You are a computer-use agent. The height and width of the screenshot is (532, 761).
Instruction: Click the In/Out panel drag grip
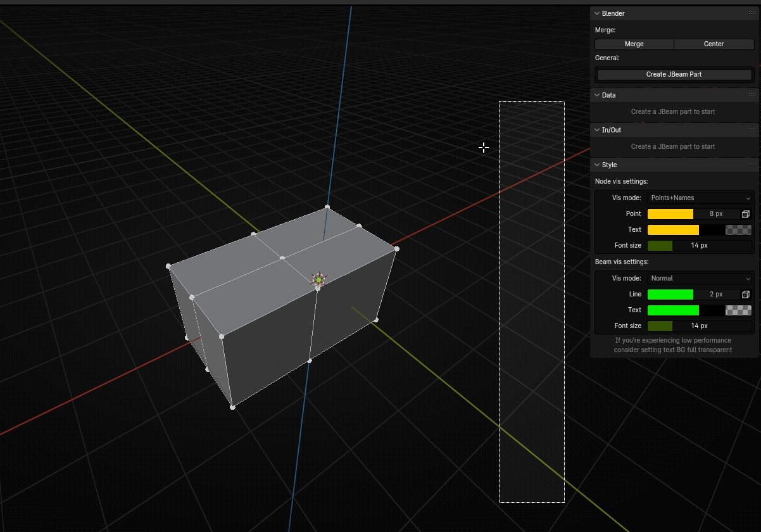click(x=752, y=130)
